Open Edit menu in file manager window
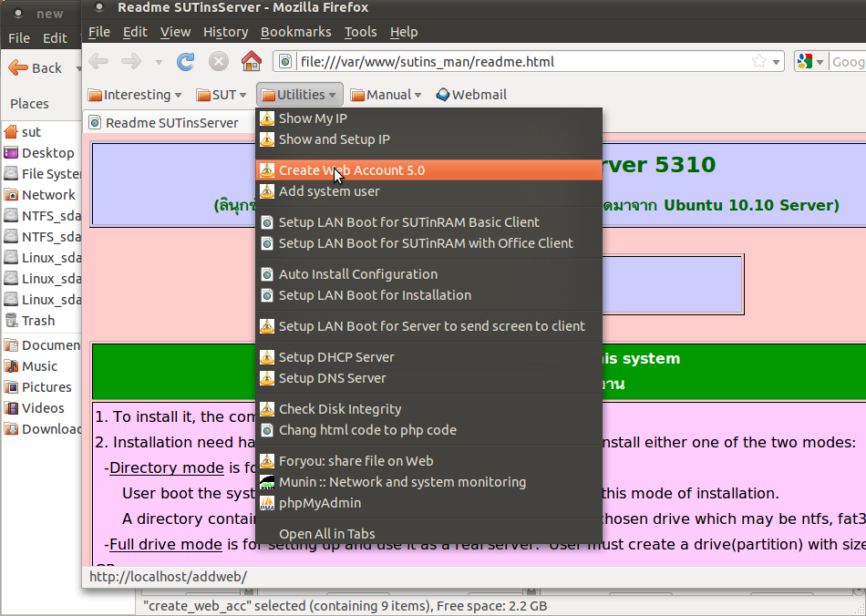This screenshot has height=616, width=866. click(55, 38)
